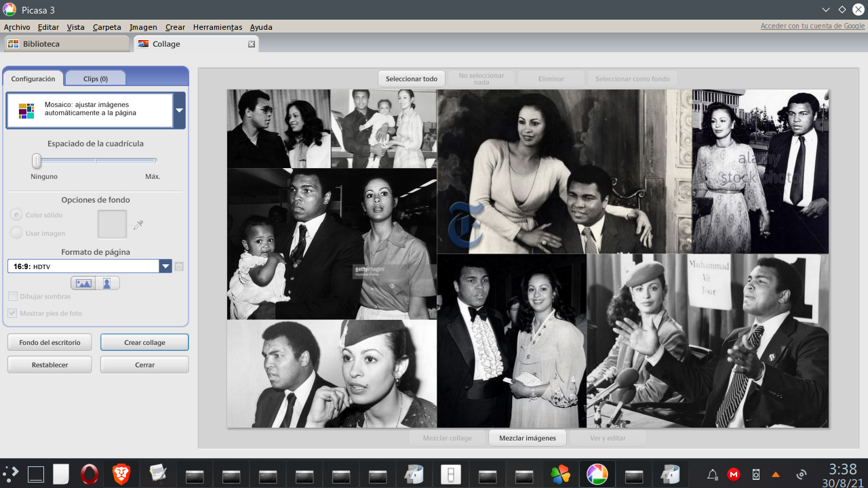Open the MEGA tray icon
868x488 pixels.
pos(734,474)
